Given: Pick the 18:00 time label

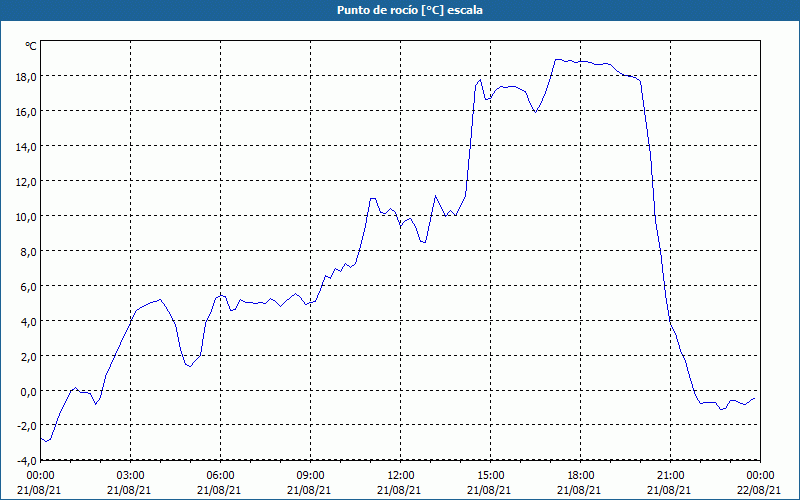Looking at the screenshot, I should coord(581,476).
